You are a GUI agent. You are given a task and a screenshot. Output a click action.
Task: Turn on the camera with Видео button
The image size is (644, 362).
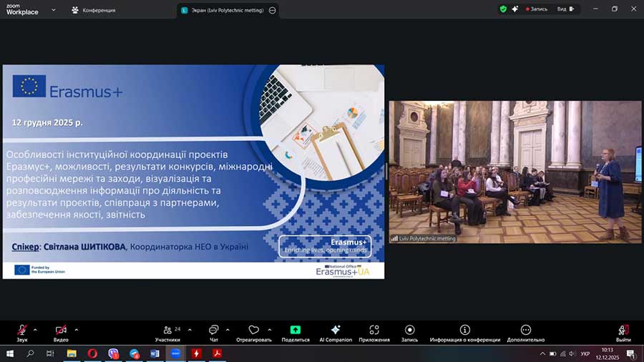tap(62, 330)
